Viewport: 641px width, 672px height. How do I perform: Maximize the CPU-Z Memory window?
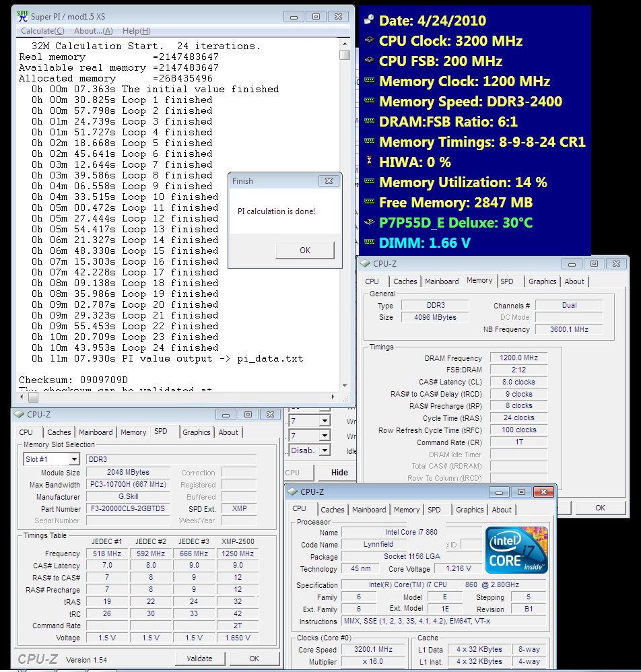(x=594, y=263)
